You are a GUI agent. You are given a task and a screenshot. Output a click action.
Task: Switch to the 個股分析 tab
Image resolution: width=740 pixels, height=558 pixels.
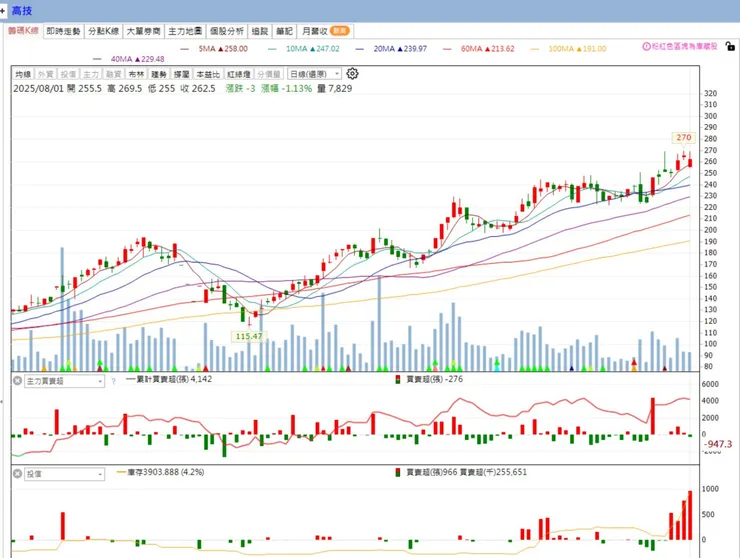[227, 31]
